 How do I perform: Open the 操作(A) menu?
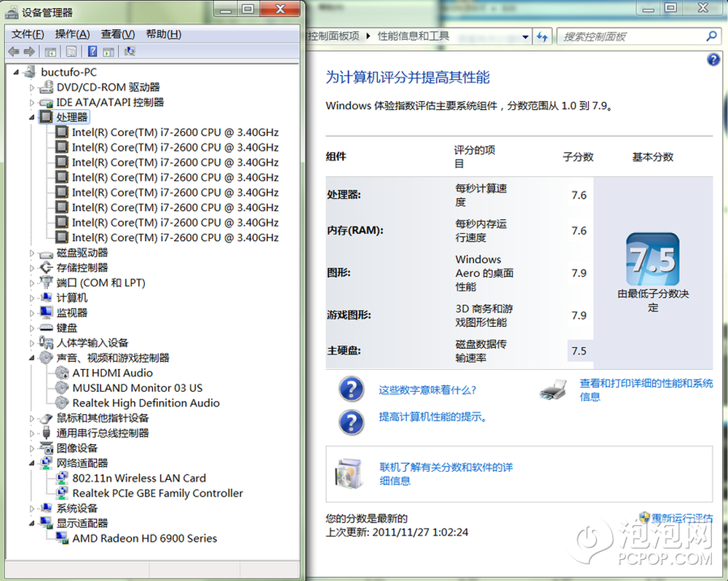coord(72,34)
